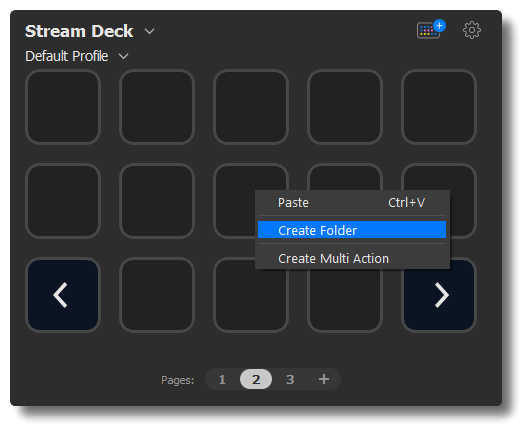This screenshot has height=426, width=522.
Task: Expand the Default Profile dropdown
Action: 123,56
